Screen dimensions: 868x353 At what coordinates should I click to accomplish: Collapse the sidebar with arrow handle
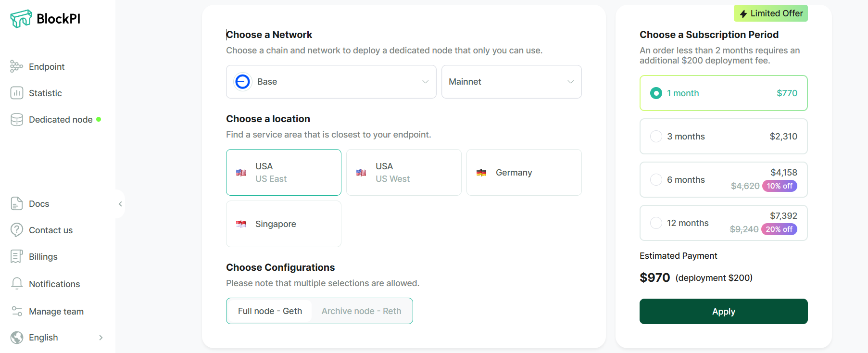point(120,204)
